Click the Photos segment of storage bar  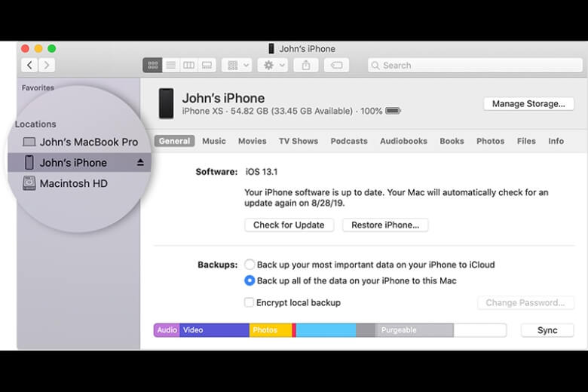(271, 330)
